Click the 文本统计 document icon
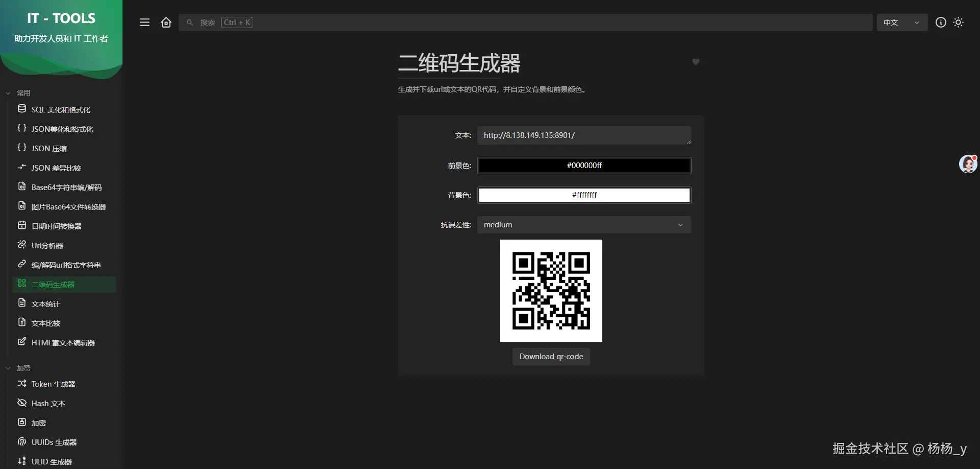 22,303
